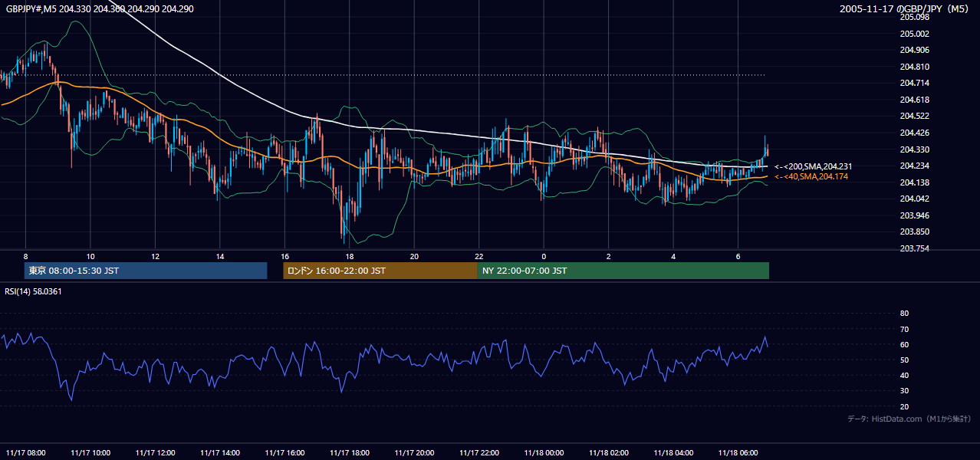Click the RSI(14) 58.0361 indicator label
Viewport: 980px width, 460px height.
(x=33, y=291)
